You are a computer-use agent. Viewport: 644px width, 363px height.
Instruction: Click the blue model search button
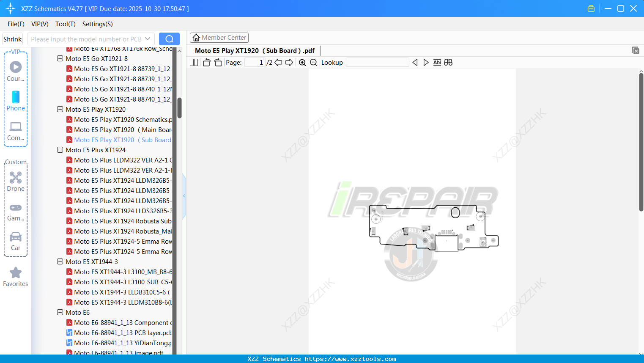coord(169,39)
